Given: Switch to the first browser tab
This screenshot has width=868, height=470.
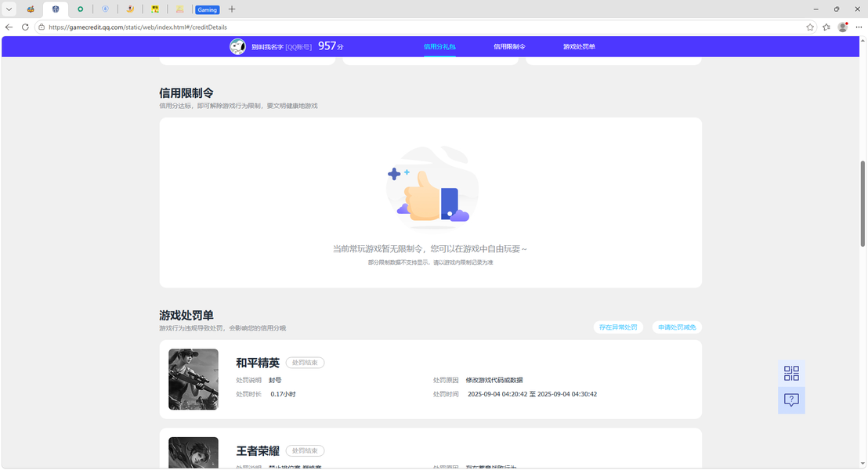Looking at the screenshot, I should (31, 9).
